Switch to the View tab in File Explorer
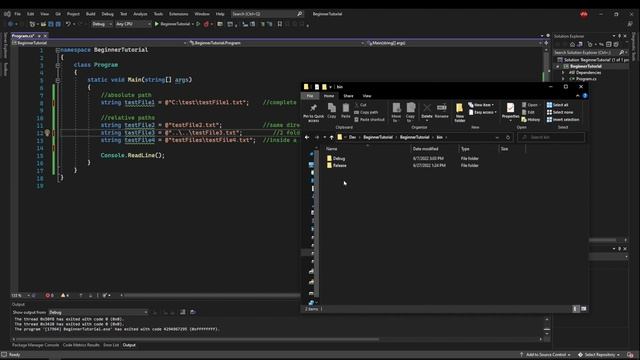640x360 pixels. [367, 96]
